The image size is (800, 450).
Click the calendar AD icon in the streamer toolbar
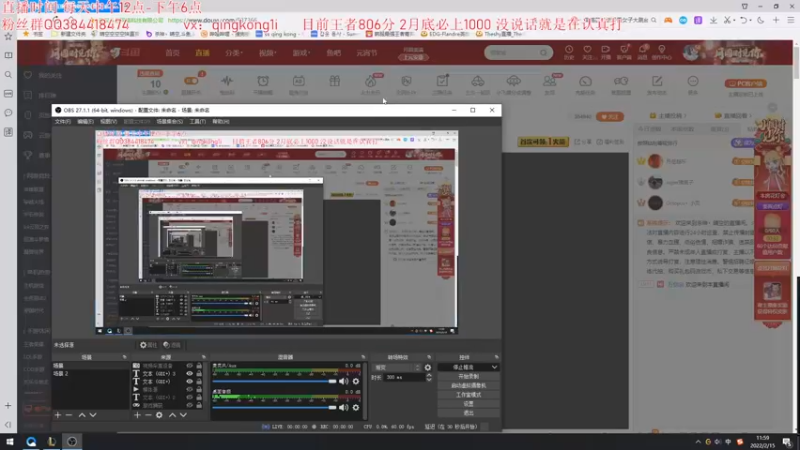[x=298, y=81]
